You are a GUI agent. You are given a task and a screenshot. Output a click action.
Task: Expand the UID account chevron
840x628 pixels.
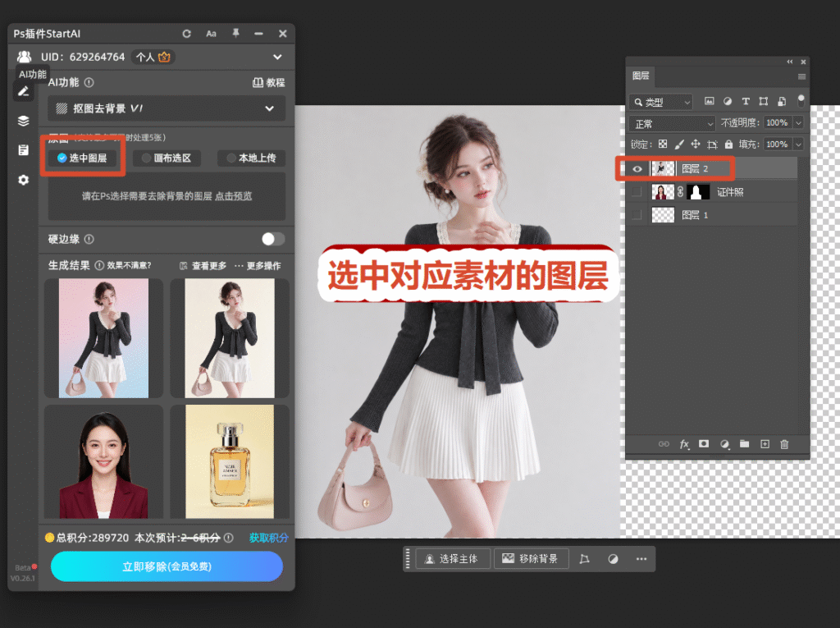(277, 57)
